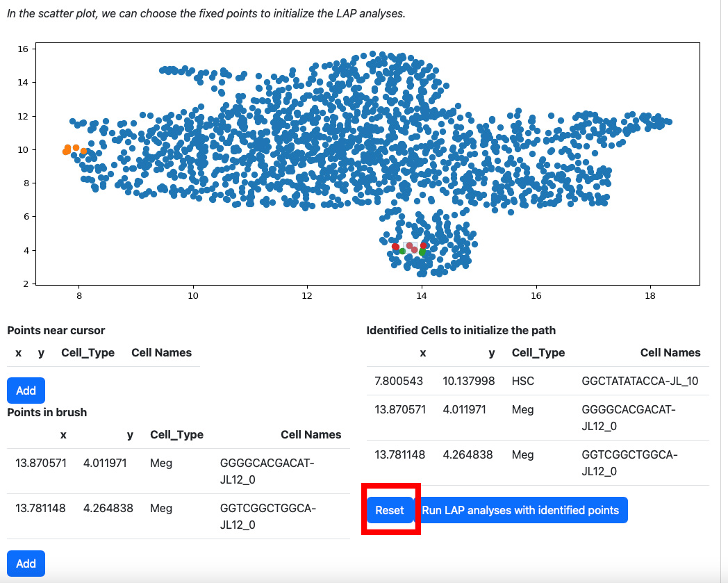The image size is (728, 583).
Task: Click Identified Cells to initialize the path heading
Action: click(x=461, y=330)
